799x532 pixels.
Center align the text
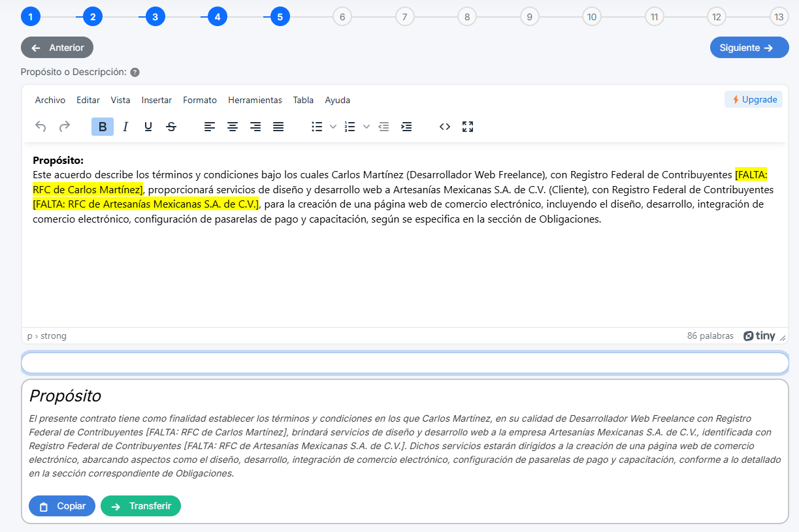(x=233, y=127)
